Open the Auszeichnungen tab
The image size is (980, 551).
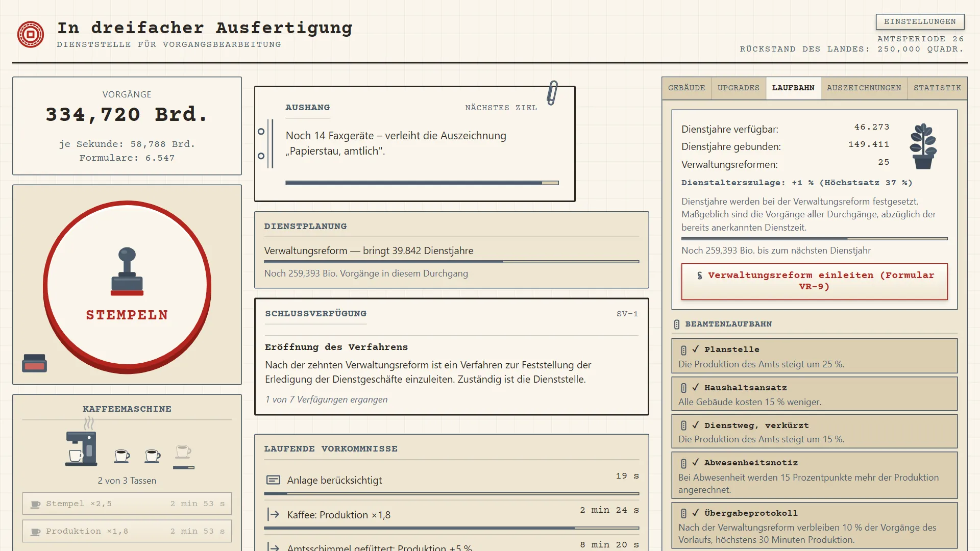(x=864, y=88)
